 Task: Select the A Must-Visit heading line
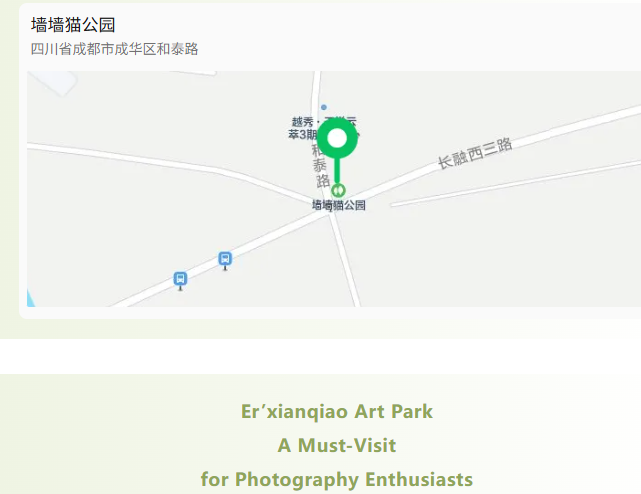point(336,445)
